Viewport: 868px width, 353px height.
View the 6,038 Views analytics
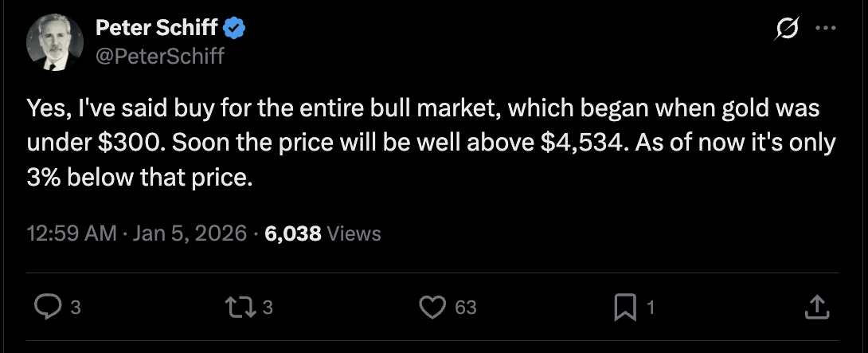tap(323, 233)
